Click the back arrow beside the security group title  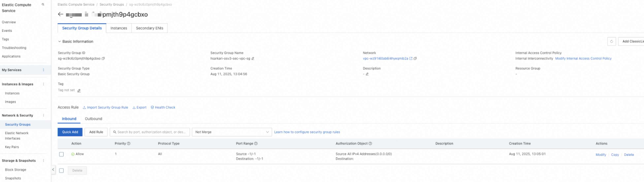click(x=60, y=14)
